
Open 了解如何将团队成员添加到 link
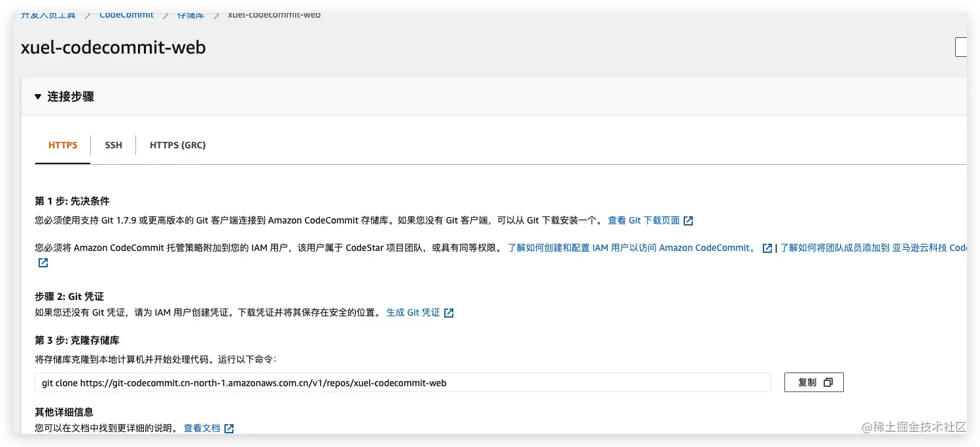click(873, 248)
